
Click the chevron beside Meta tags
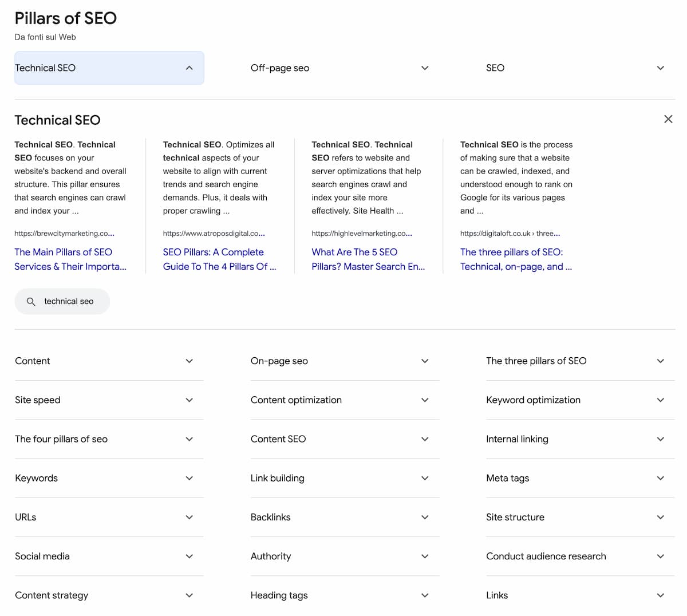[x=660, y=478]
